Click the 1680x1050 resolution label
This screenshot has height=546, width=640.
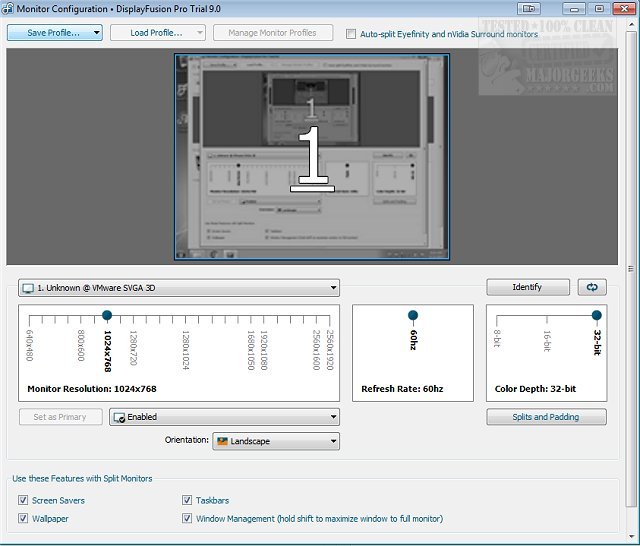coord(251,350)
